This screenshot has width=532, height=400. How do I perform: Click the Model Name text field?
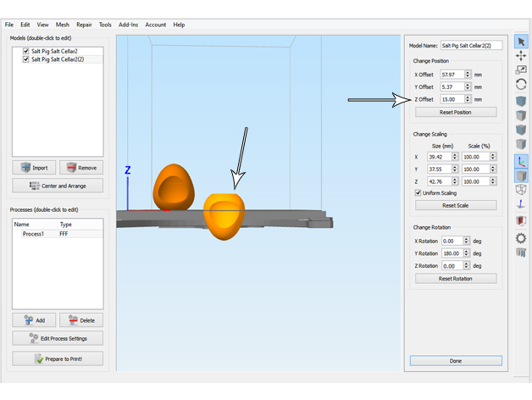click(x=472, y=46)
